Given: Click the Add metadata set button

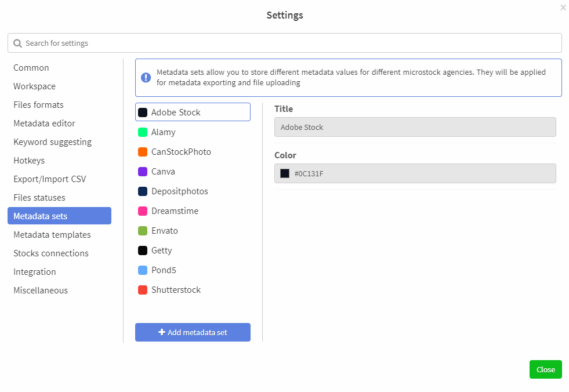Looking at the screenshot, I should 193,332.
